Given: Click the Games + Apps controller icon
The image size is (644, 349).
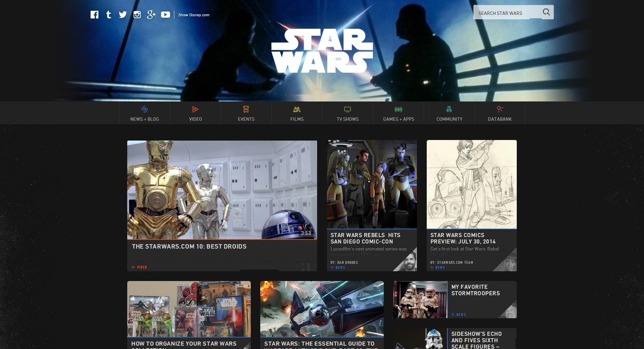Looking at the screenshot, I should click(x=398, y=109).
